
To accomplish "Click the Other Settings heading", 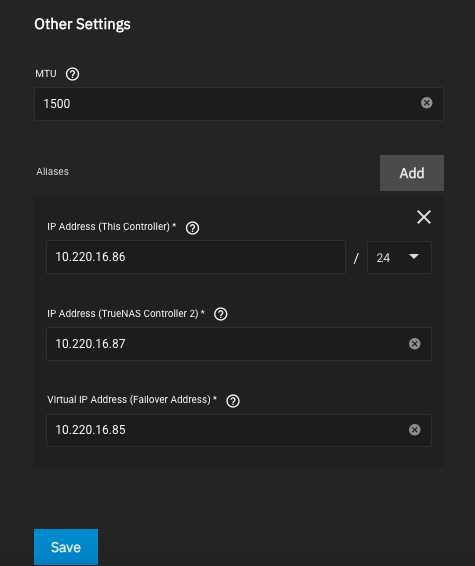I will click(82, 25).
